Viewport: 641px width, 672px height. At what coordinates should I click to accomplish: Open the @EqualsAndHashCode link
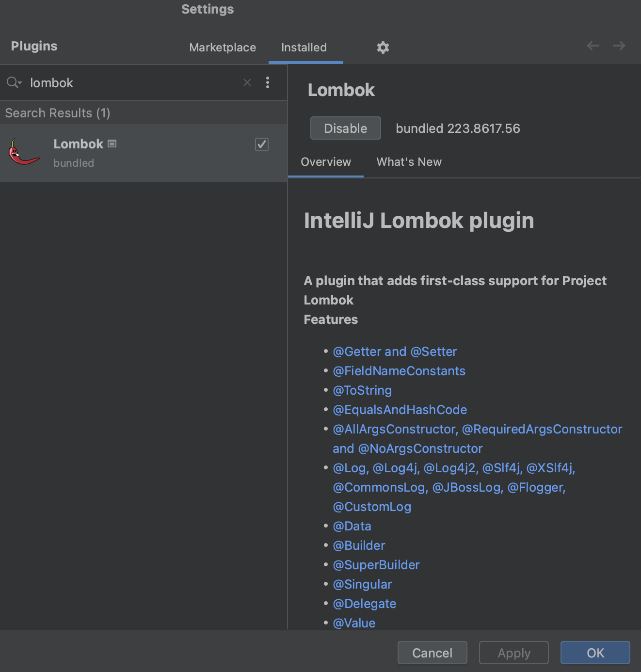click(x=400, y=410)
